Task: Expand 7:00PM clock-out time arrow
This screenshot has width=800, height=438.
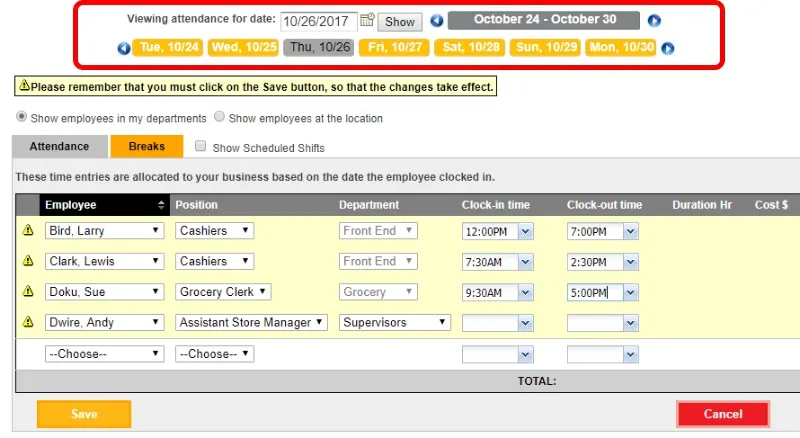Action: click(631, 232)
